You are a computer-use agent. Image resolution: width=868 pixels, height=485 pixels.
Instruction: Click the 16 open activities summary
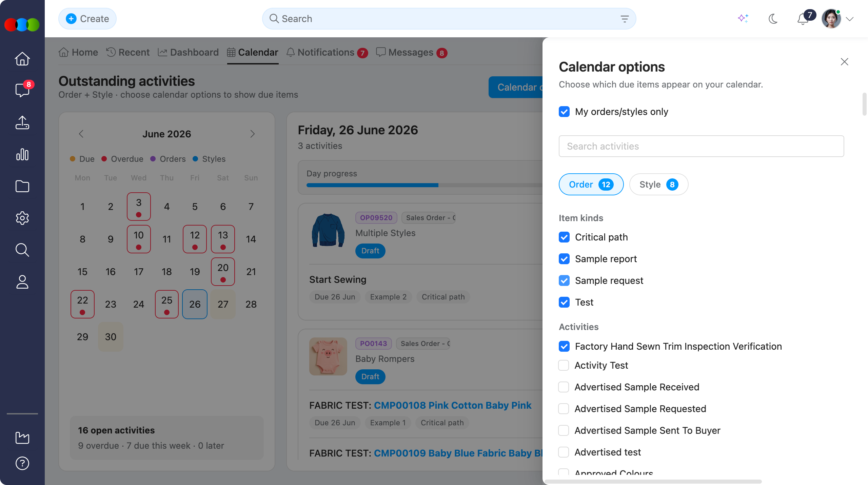[x=166, y=438]
